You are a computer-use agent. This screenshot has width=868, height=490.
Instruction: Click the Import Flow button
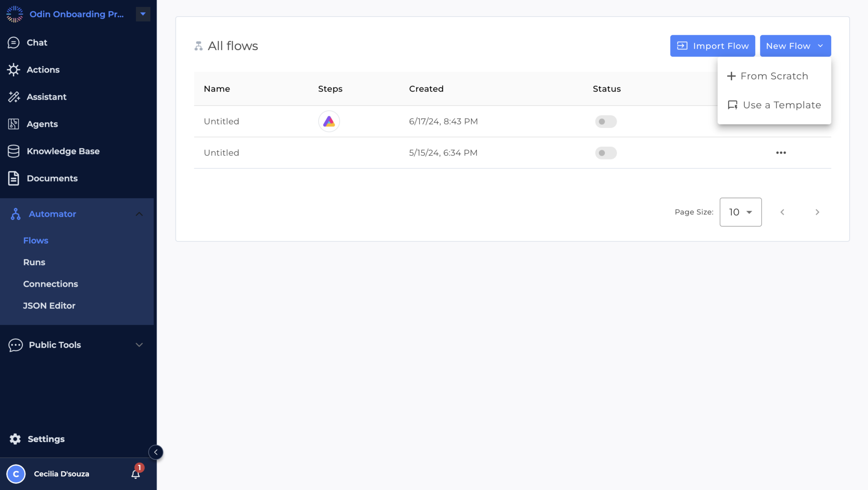pos(712,46)
